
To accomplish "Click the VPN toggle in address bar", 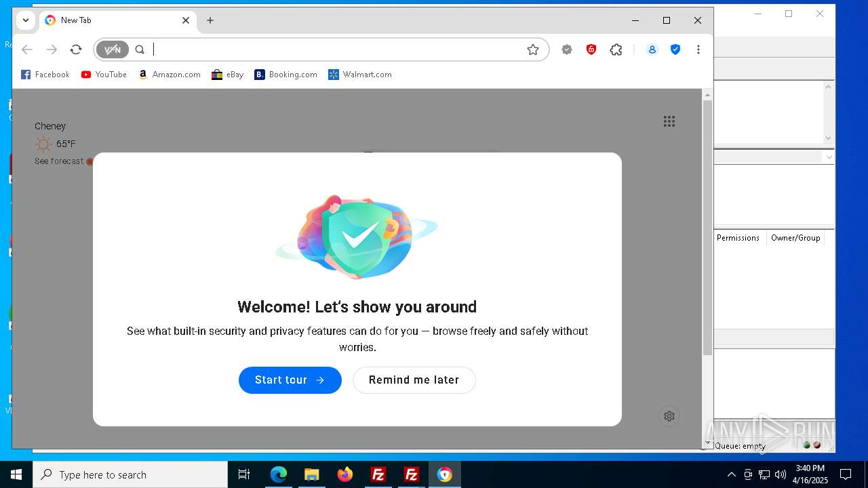I will (x=112, y=49).
